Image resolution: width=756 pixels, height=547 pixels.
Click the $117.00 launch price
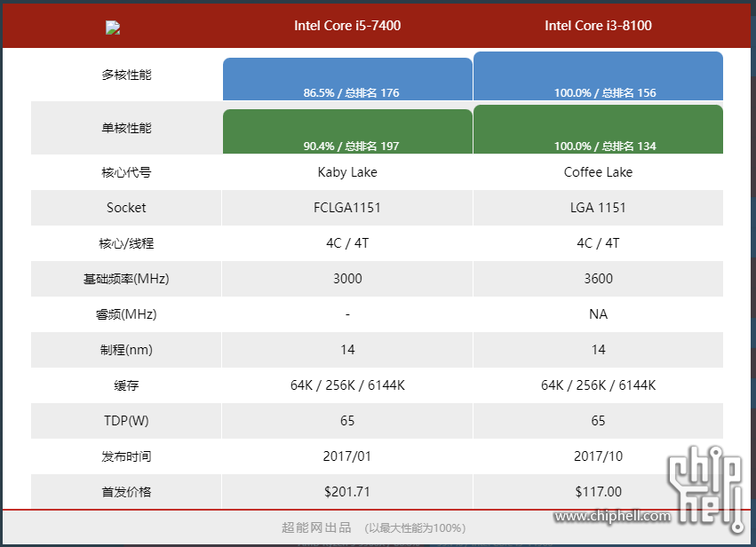pos(598,492)
